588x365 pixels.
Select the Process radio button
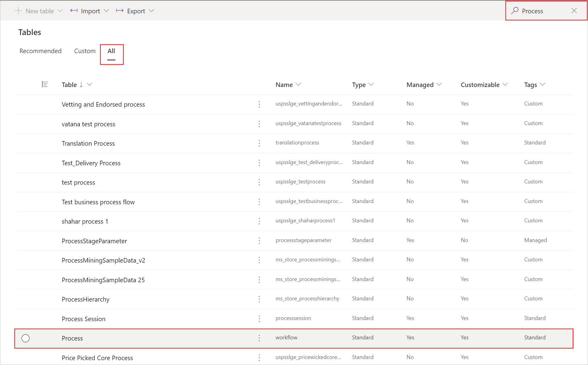coord(26,337)
